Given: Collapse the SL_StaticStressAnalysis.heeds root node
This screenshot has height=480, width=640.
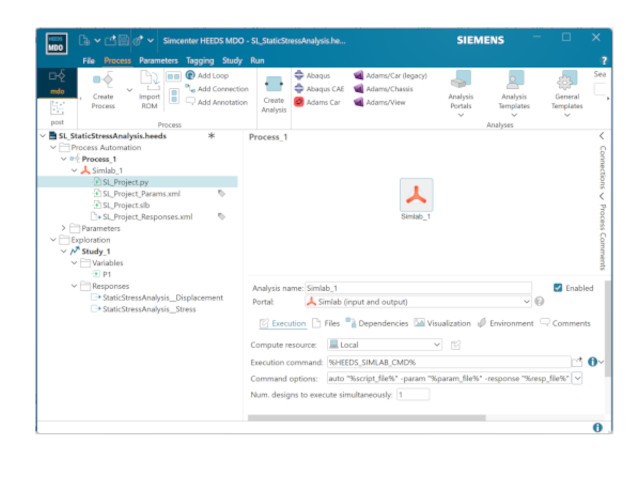Looking at the screenshot, I should 43,136.
